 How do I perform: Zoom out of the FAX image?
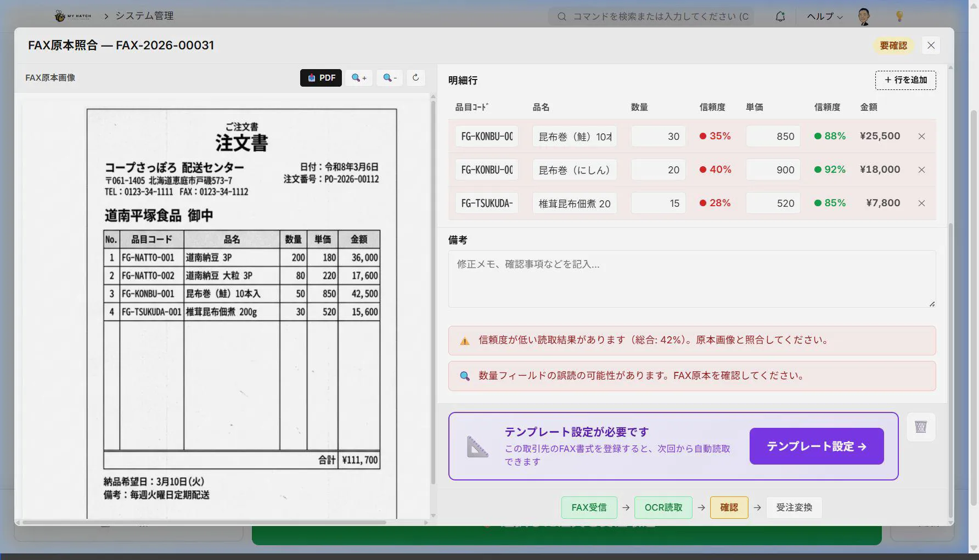click(x=390, y=78)
